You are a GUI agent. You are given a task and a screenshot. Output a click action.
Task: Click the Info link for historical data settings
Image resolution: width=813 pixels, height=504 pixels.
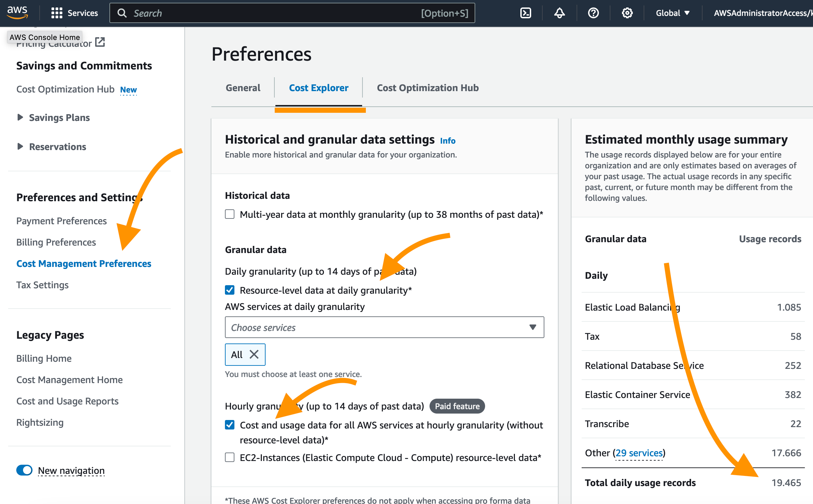point(447,141)
